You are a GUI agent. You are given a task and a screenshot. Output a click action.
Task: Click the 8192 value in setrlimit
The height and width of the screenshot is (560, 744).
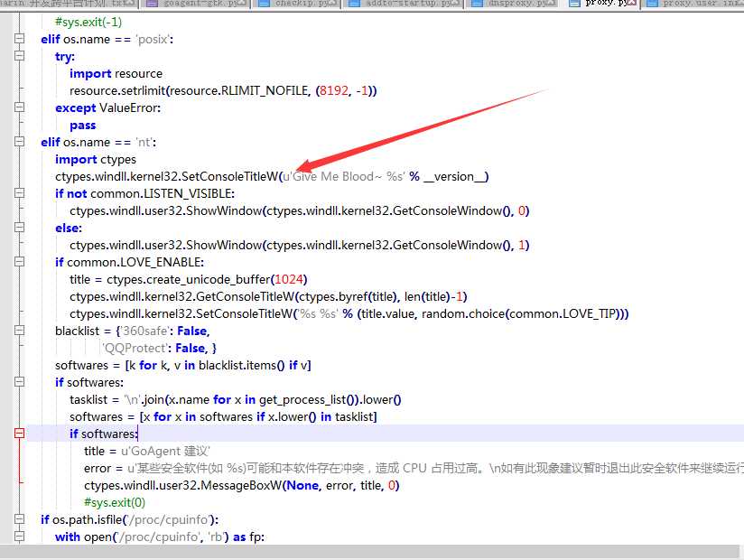pos(334,90)
